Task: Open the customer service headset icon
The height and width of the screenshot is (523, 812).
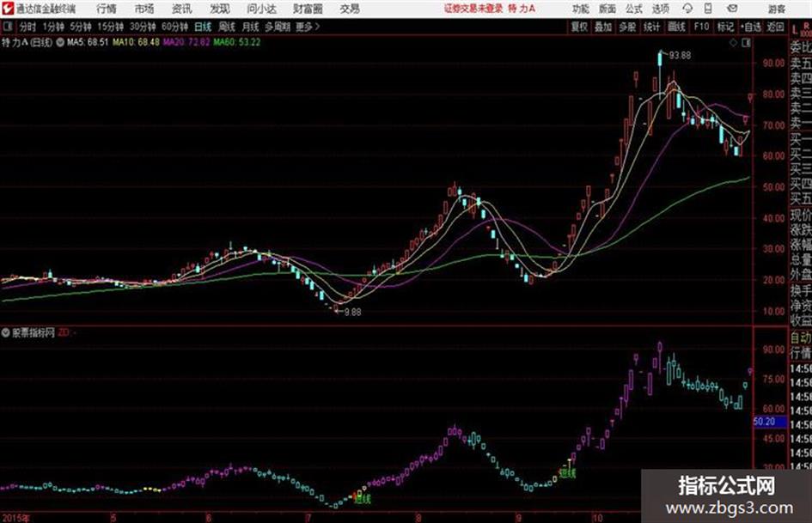Action: (x=687, y=9)
